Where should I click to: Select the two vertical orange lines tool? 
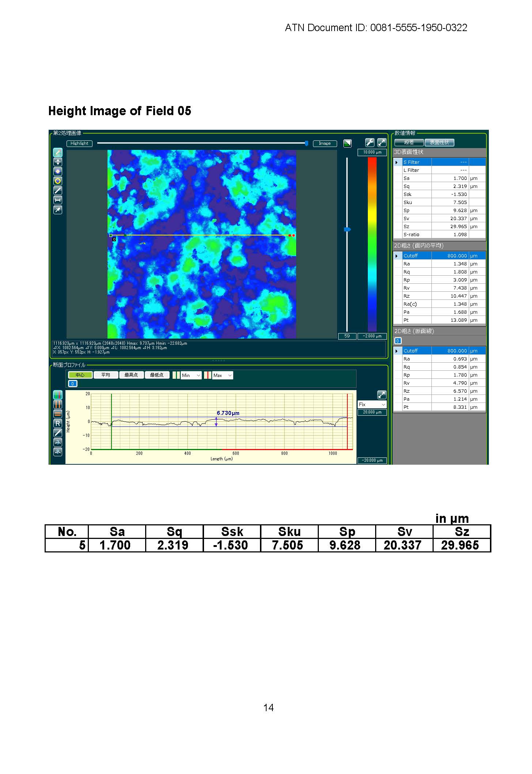pyautogui.click(x=58, y=404)
